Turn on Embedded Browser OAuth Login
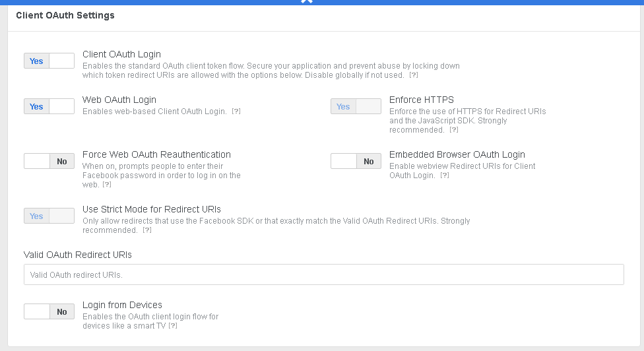This screenshot has height=351, width=644. pyautogui.click(x=356, y=161)
